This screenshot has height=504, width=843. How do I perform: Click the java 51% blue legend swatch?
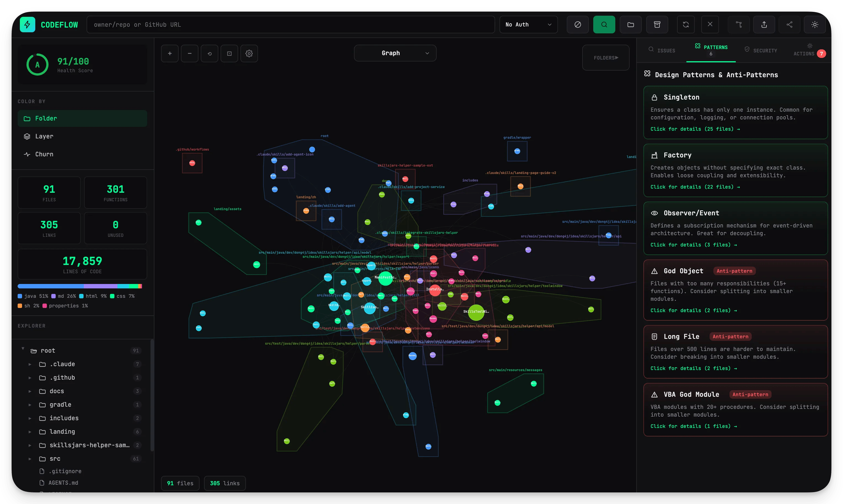tap(20, 296)
